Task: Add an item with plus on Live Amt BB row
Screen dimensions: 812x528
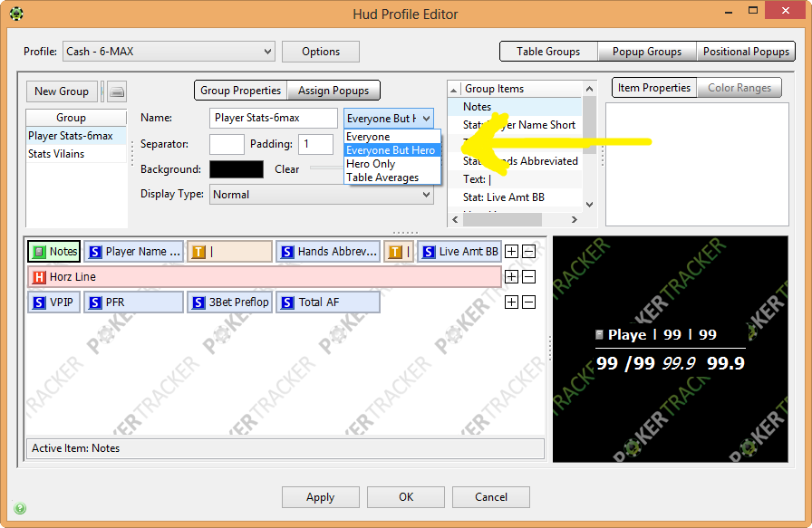Action: tap(512, 252)
